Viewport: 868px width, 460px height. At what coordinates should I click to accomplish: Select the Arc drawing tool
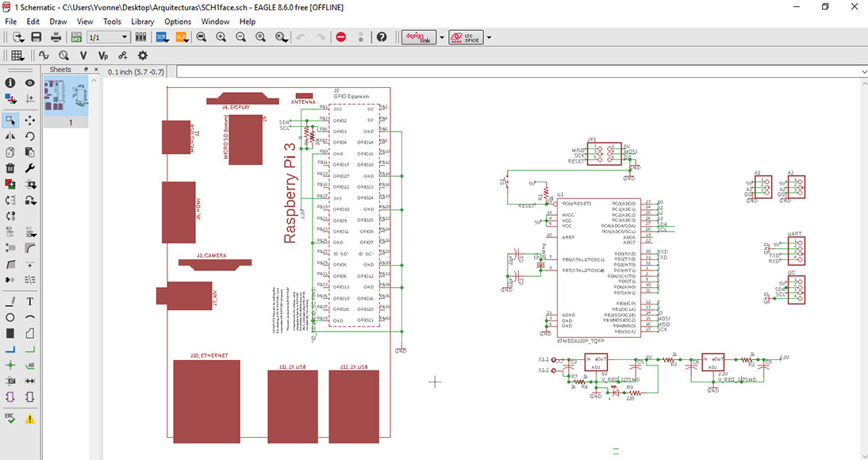point(30,318)
